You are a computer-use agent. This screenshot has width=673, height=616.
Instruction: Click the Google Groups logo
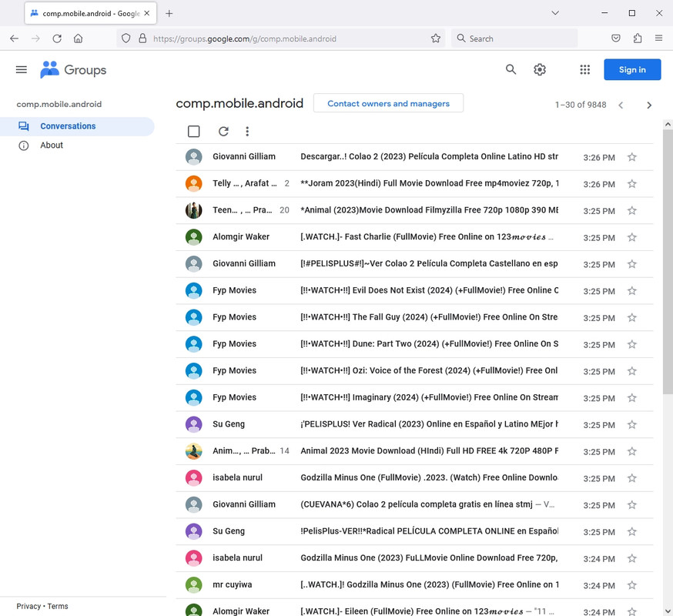[73, 69]
